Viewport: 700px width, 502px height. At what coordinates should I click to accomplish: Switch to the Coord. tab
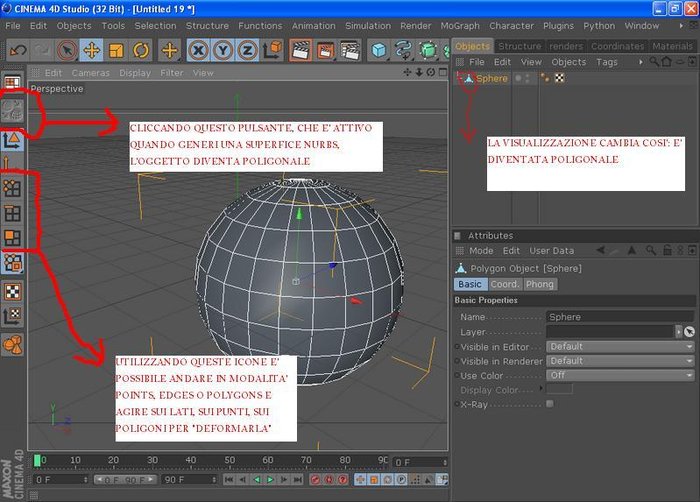point(505,284)
